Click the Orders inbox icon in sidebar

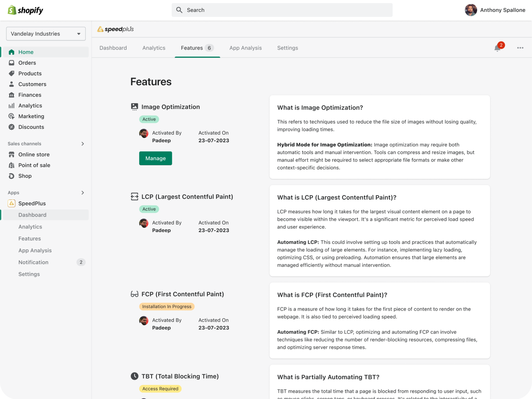point(11,63)
